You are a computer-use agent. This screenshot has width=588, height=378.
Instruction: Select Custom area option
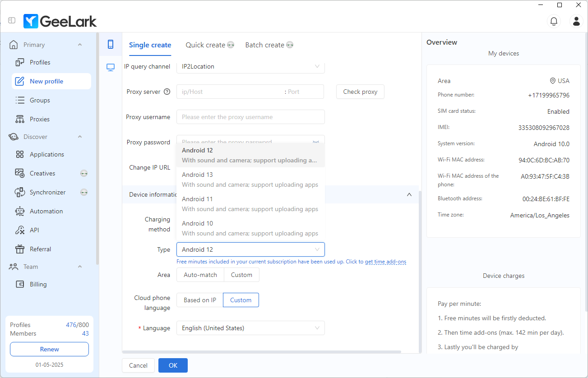click(x=241, y=275)
